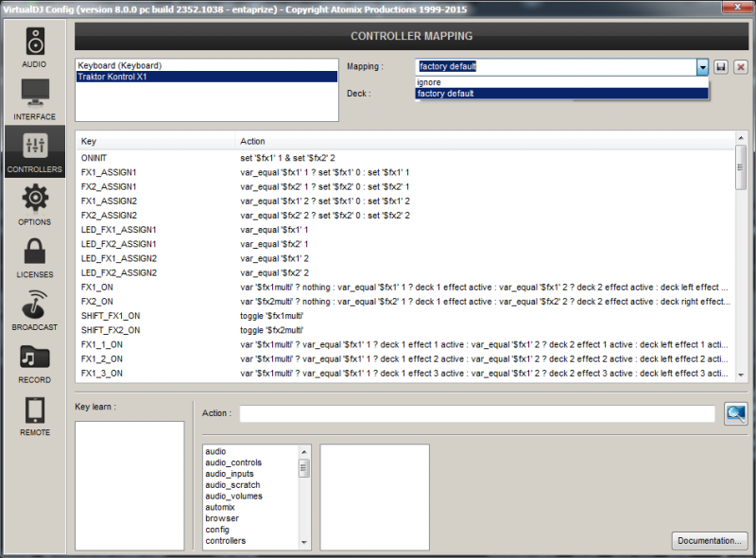Open the Licenses padlock page

click(x=34, y=257)
